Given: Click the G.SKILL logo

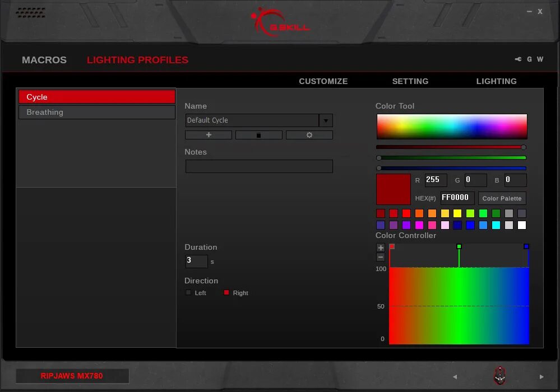Looking at the screenshot, I should [x=280, y=22].
